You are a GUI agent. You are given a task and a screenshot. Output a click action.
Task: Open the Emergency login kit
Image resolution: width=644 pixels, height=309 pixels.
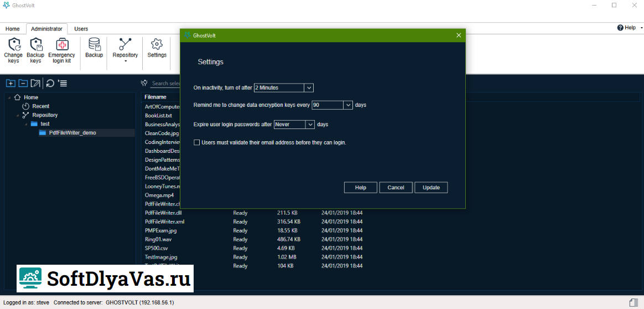tap(61, 50)
